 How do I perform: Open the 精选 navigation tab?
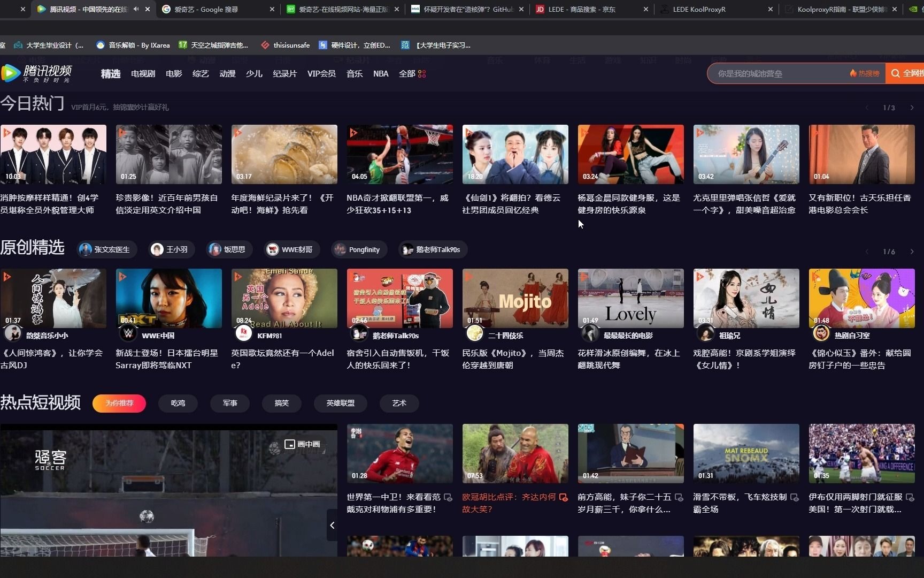pos(111,74)
